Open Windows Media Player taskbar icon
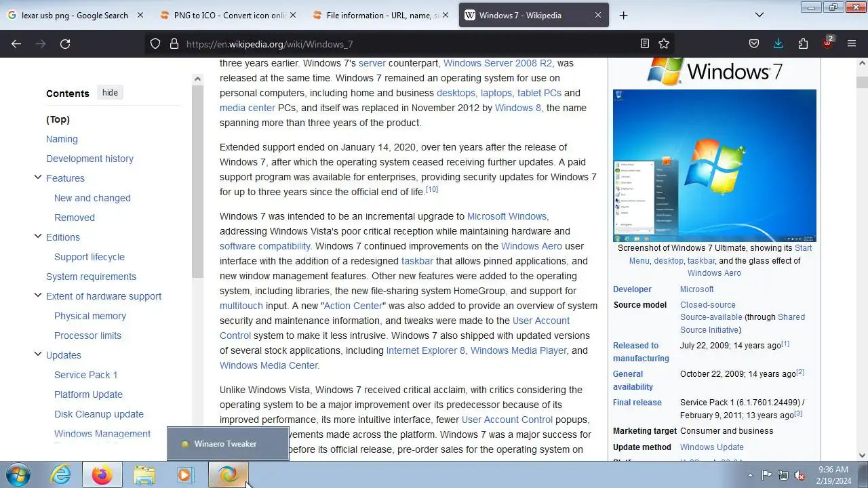This screenshot has width=868, height=488. (185, 475)
